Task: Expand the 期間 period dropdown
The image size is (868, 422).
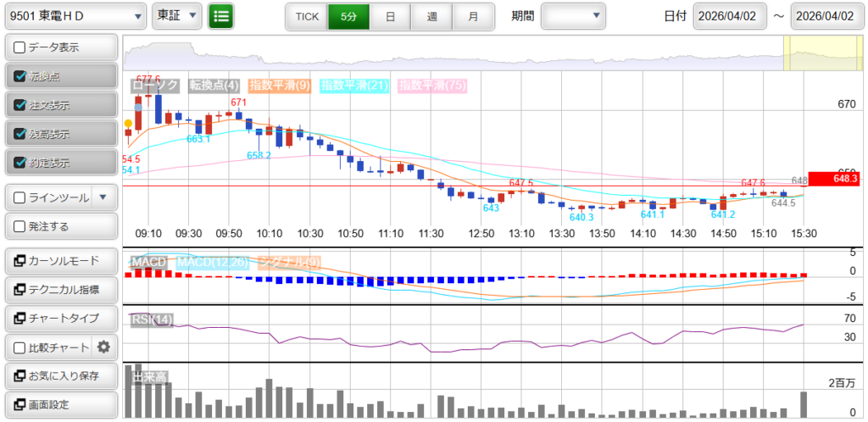Action: coord(573,16)
